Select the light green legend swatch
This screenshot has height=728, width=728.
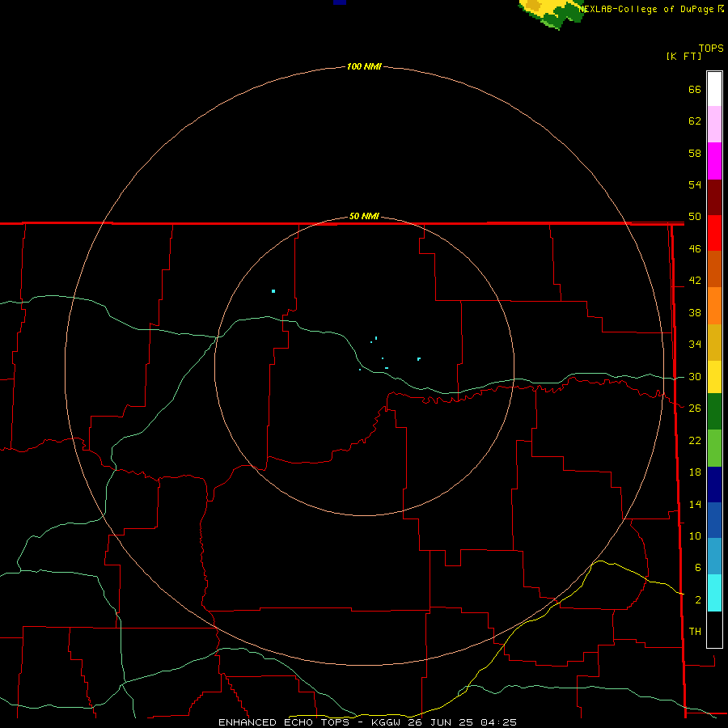(714, 448)
